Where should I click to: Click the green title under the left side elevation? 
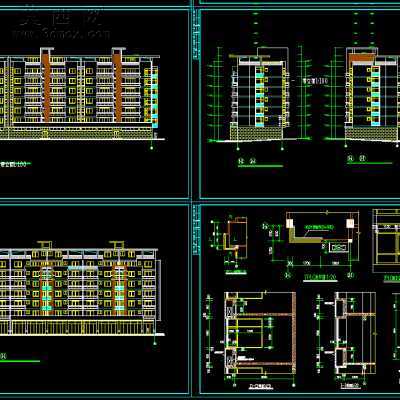260,163
